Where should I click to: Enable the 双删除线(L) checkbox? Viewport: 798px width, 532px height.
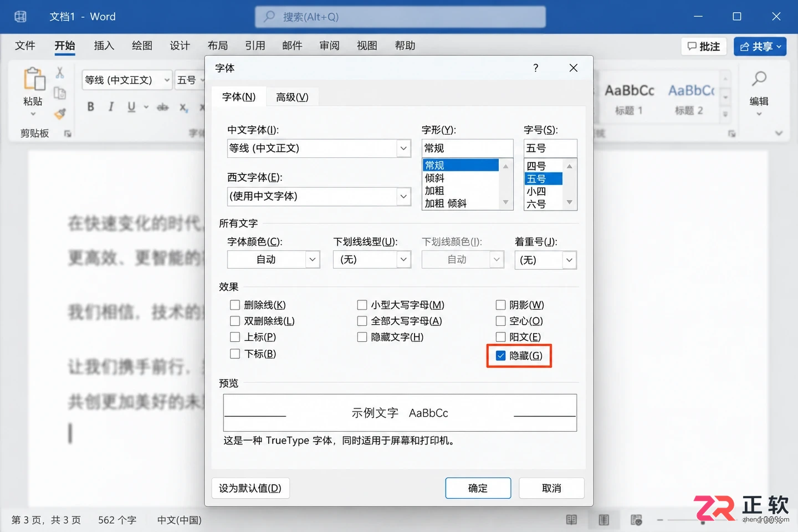point(235,321)
